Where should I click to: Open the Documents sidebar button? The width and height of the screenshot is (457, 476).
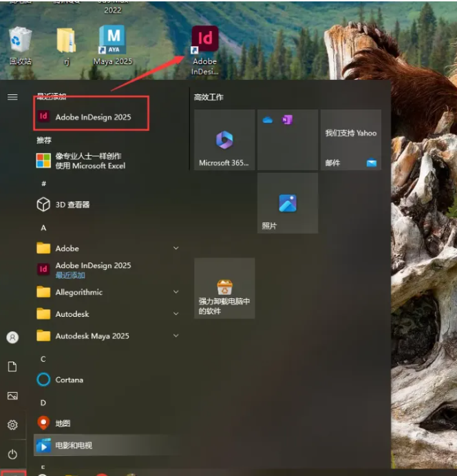12,366
